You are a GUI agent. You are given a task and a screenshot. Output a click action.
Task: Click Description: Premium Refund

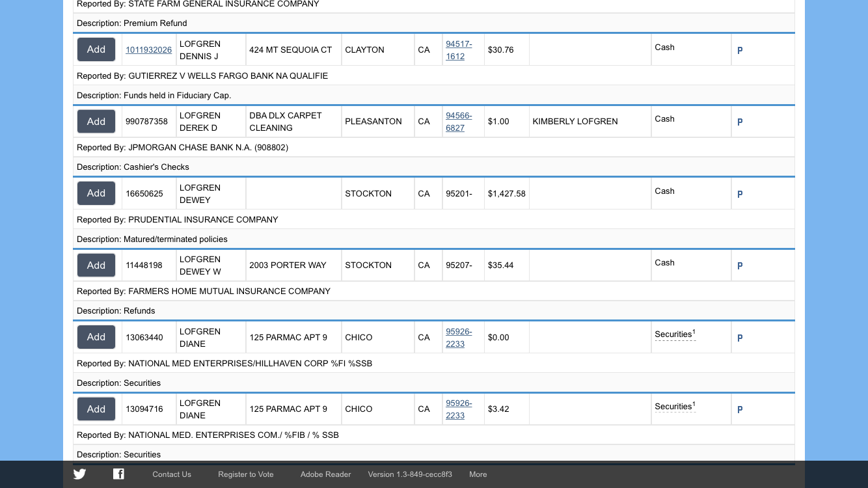pos(132,23)
